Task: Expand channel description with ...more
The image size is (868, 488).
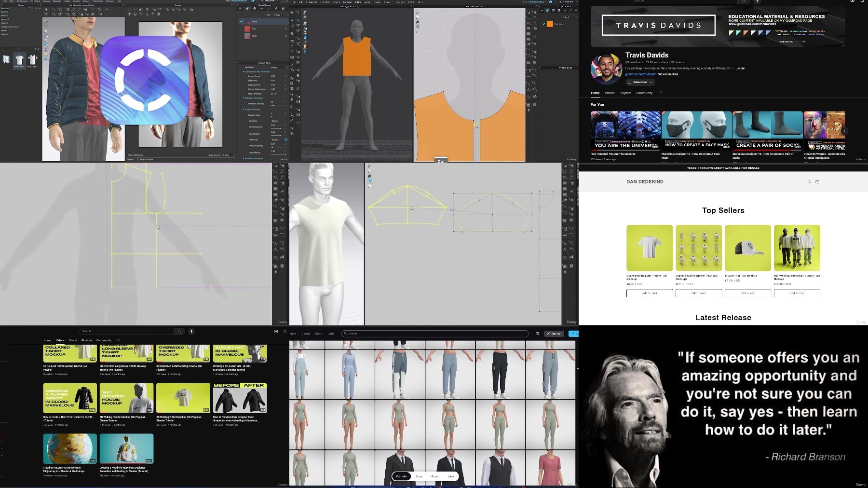Action: click(x=740, y=69)
